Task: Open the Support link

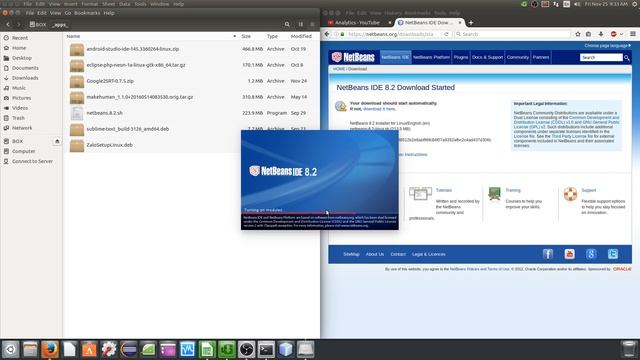Action: coord(589,190)
